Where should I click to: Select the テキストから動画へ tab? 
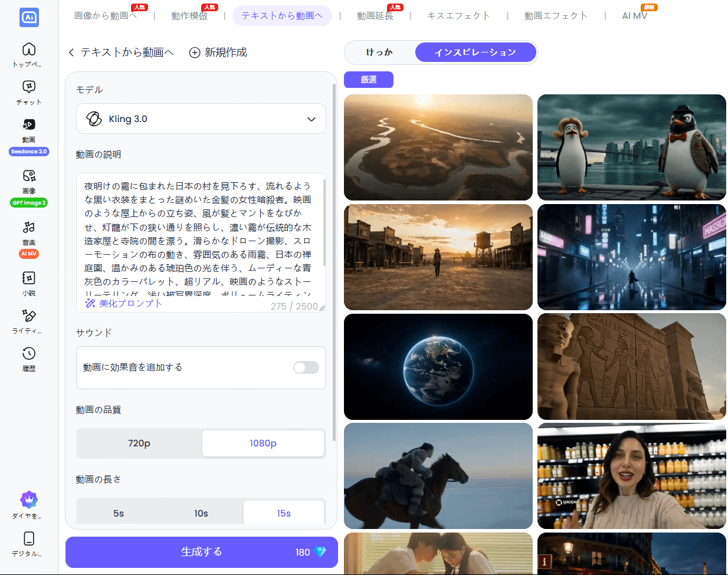click(282, 16)
